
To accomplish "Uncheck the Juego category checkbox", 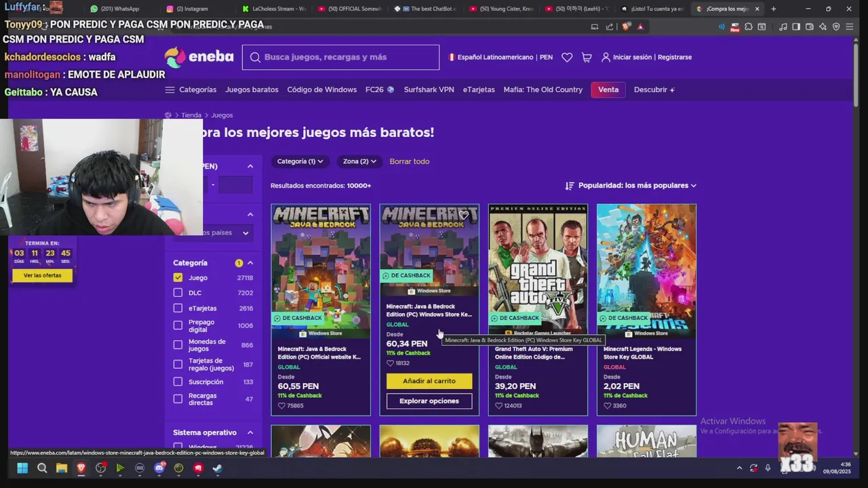I will (178, 277).
